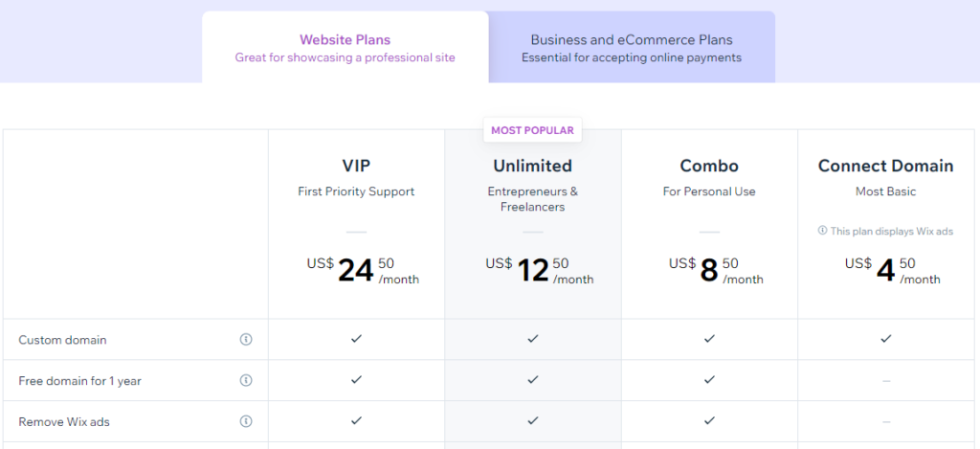Click VIP checkmark in Custom domain row
Viewport: 980px width, 449px height.
pos(356,339)
